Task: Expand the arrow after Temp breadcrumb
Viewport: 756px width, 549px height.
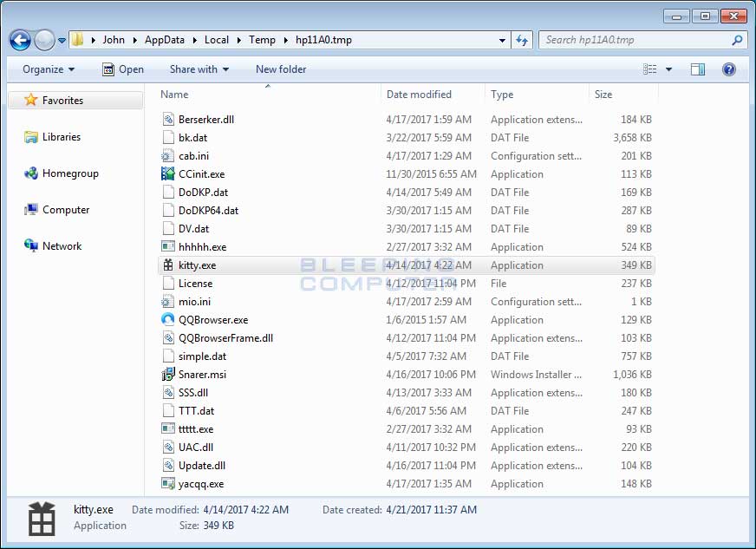Action: 286,41
